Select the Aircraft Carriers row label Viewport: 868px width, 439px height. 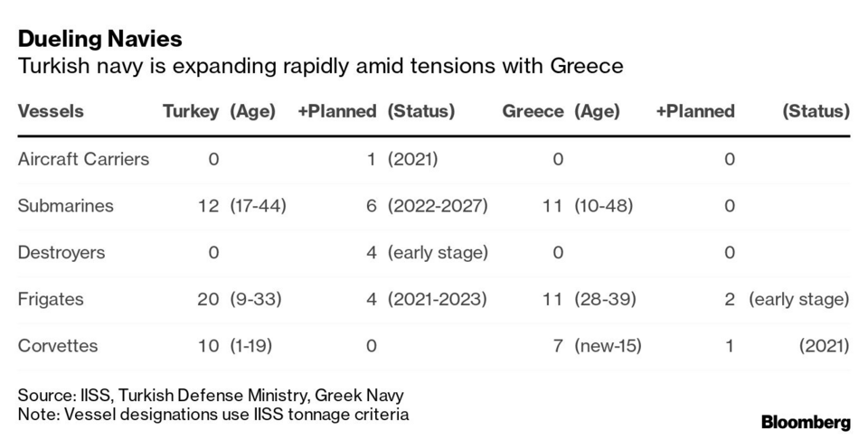click(x=83, y=159)
